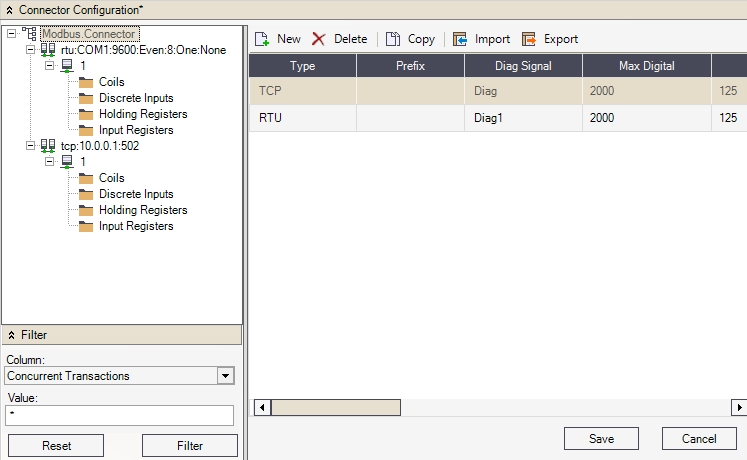Click the Export toolbar icon
This screenshot has height=460, width=747.
(529, 39)
